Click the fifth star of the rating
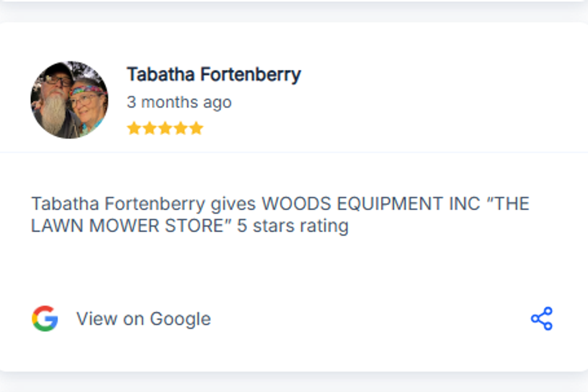The width and height of the screenshot is (588, 392). point(196,127)
